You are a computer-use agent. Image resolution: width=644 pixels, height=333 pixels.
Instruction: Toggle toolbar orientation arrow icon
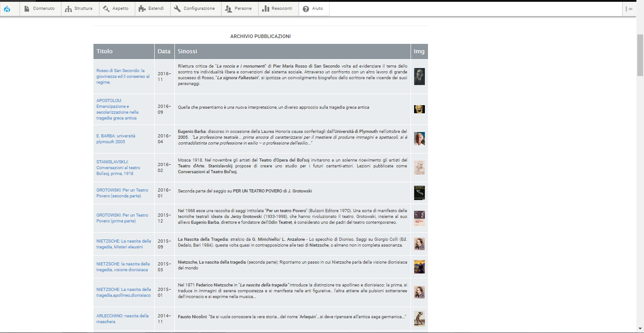coord(629,9)
